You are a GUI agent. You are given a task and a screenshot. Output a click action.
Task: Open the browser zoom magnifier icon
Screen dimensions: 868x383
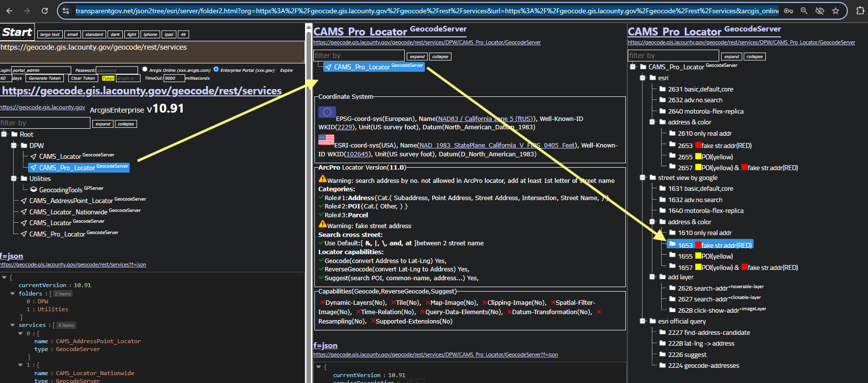[x=804, y=10]
